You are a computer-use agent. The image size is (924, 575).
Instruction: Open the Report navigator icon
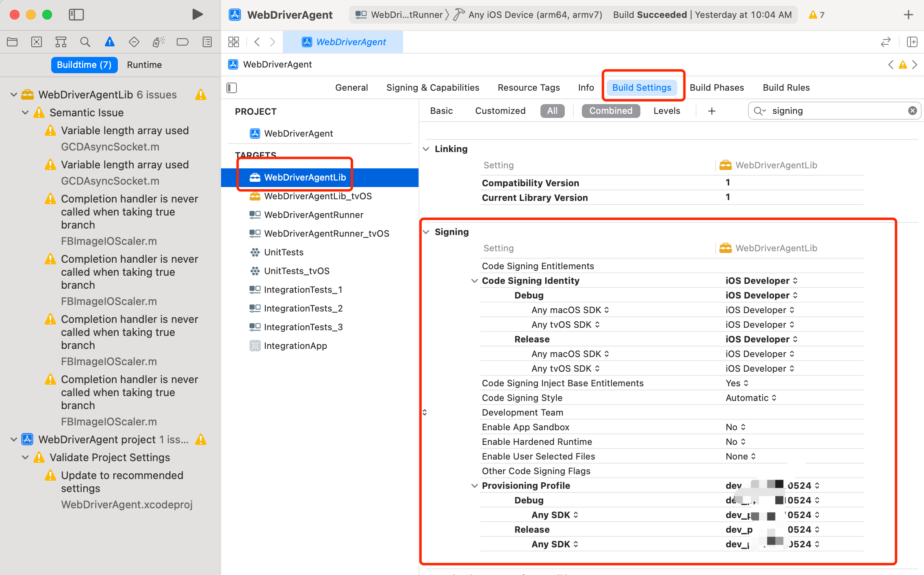tap(207, 42)
